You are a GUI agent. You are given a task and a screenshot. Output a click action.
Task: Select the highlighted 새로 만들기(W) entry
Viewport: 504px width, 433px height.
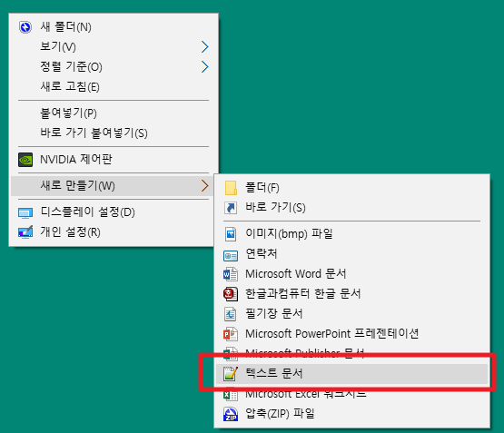click(114, 186)
